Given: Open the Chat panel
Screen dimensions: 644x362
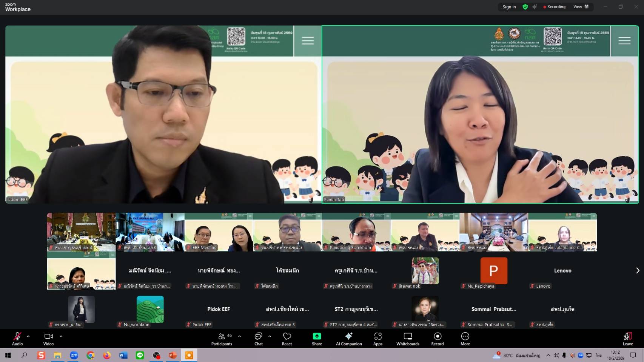Looking at the screenshot, I should pos(258,339).
